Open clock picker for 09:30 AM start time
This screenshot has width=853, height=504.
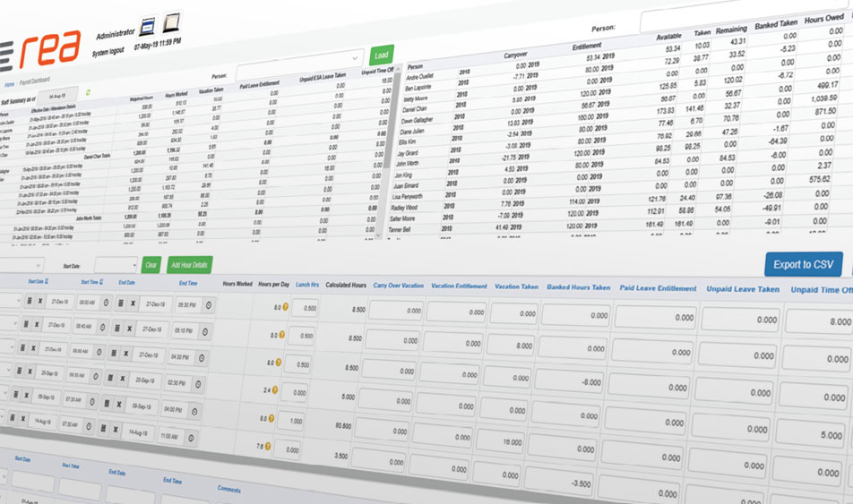click(x=96, y=376)
